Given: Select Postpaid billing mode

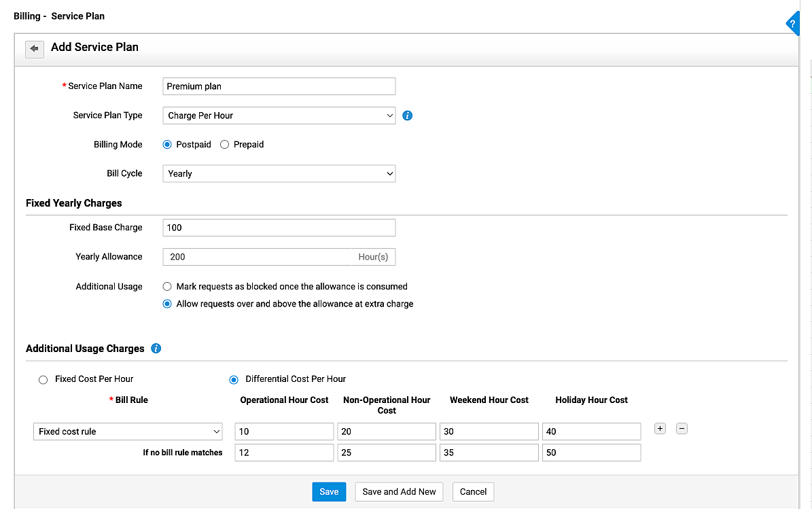Looking at the screenshot, I should pyautogui.click(x=167, y=145).
